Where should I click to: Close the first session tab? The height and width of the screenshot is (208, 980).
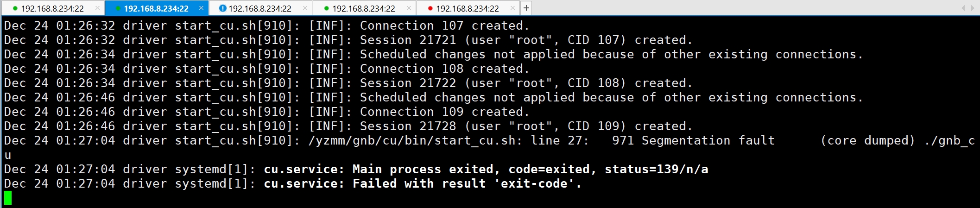[x=97, y=8]
